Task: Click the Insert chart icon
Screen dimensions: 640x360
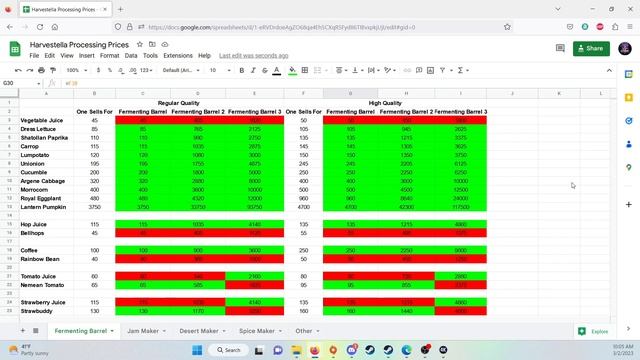Action: [x=430, y=71]
